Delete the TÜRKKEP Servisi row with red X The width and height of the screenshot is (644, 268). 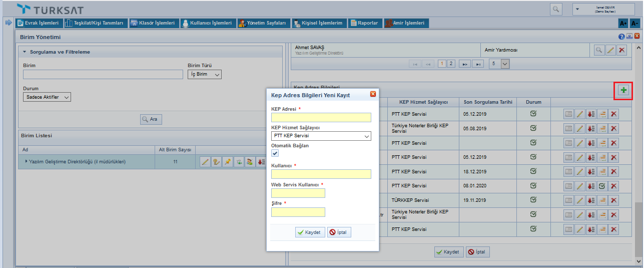pyautogui.click(x=613, y=200)
